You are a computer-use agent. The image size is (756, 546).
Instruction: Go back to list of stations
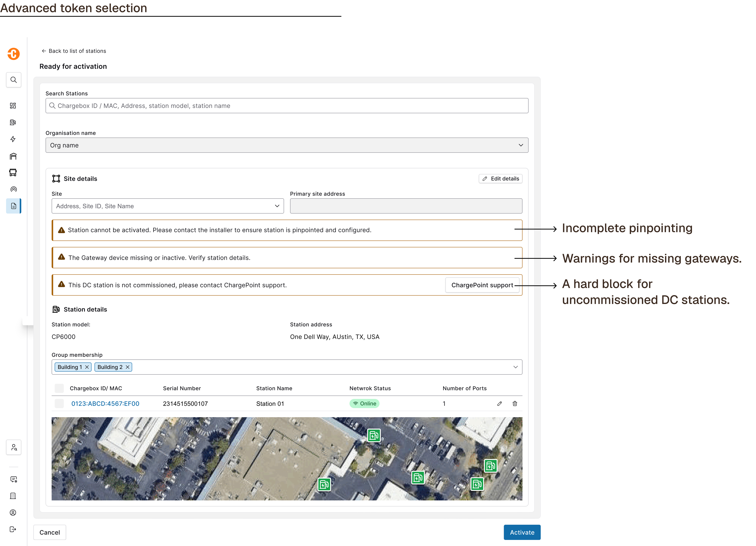click(x=74, y=51)
